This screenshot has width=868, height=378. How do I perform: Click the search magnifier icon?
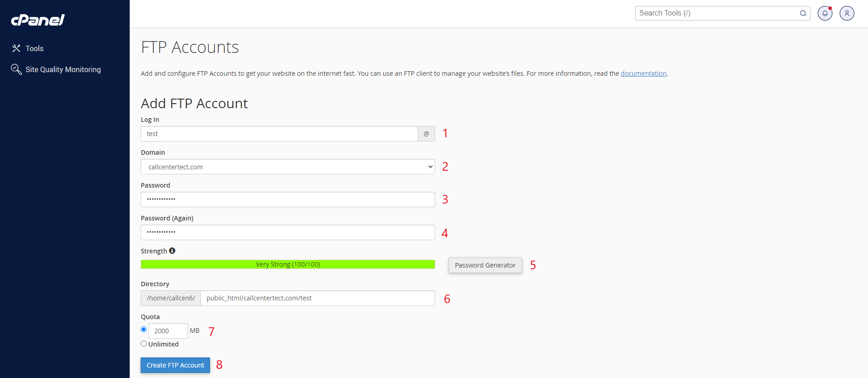click(803, 13)
